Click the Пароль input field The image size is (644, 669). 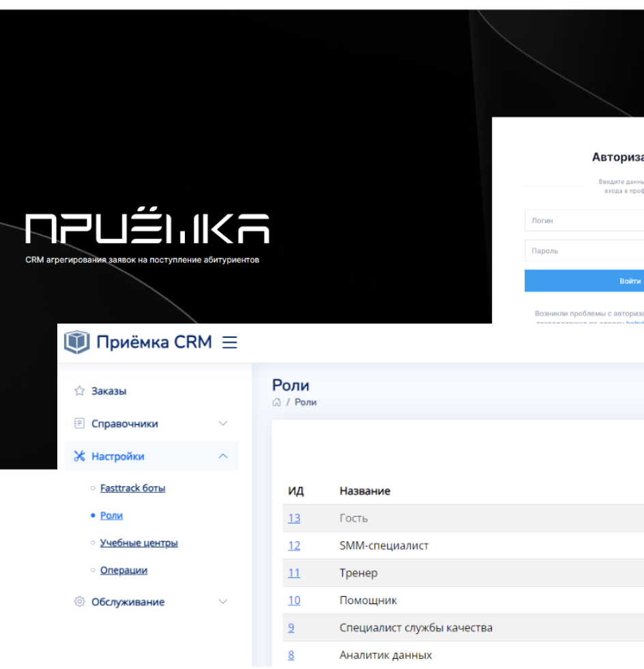584,251
